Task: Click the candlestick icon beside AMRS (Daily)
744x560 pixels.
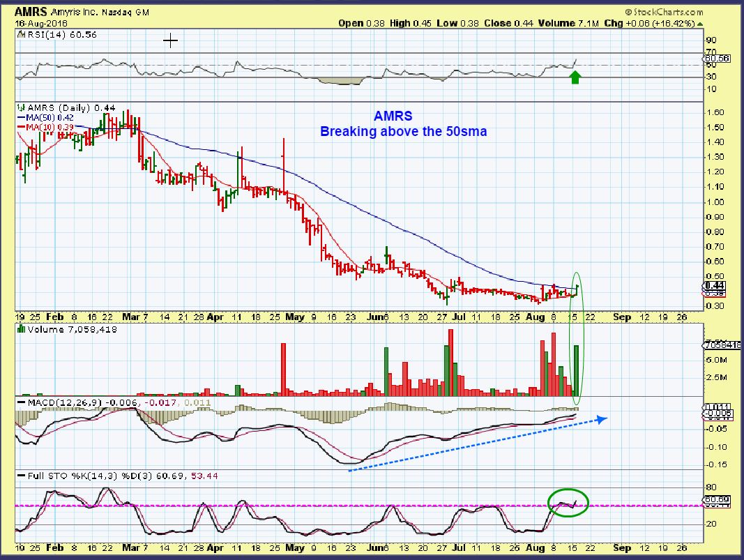Action: point(21,108)
